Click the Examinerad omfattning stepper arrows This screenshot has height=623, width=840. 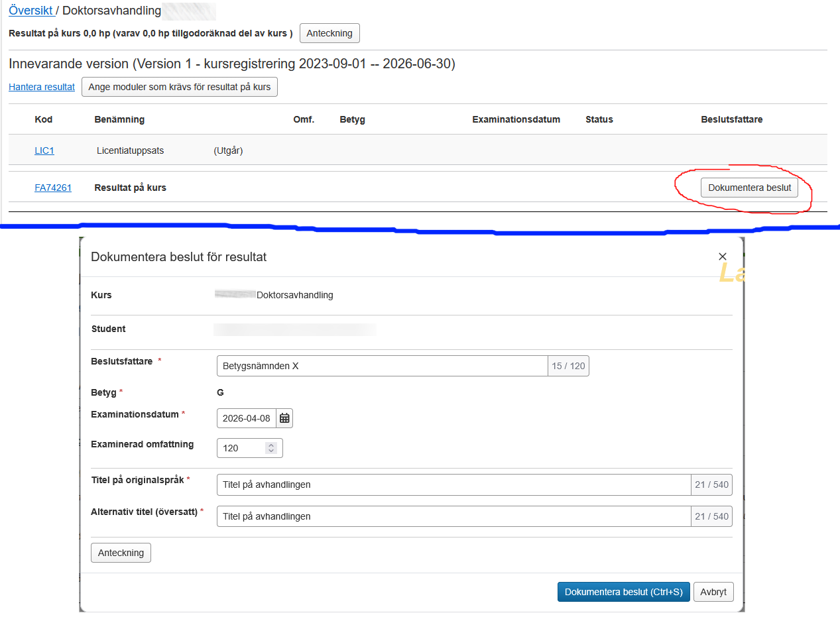(270, 448)
